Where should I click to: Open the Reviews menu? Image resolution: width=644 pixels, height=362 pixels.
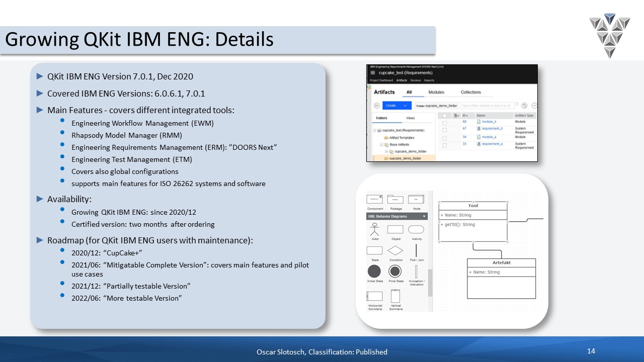point(416,80)
